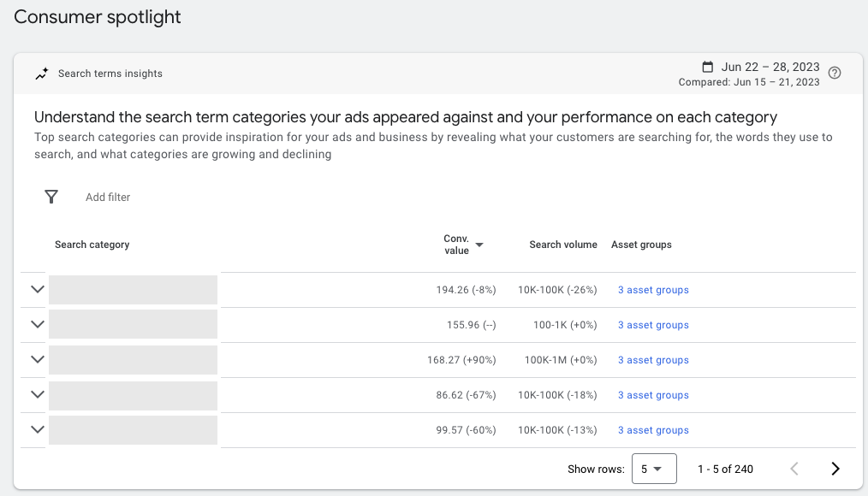Click the Search volume column header
This screenshot has width=868, height=496.
point(563,245)
